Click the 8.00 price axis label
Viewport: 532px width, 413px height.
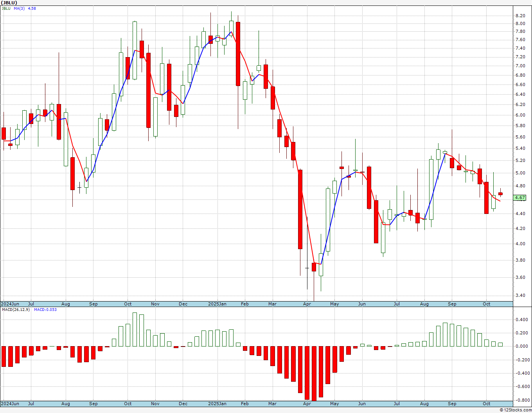[x=520, y=23]
